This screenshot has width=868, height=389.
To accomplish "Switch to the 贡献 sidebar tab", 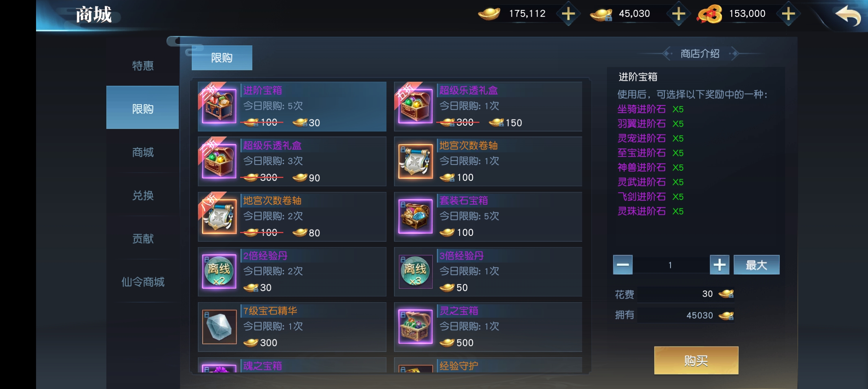I will click(143, 238).
